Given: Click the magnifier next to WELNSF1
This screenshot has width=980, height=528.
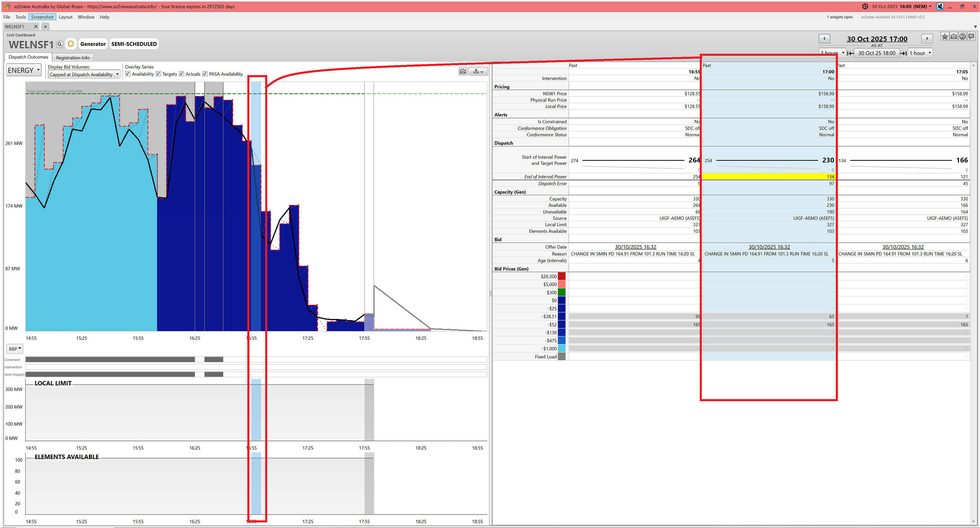Looking at the screenshot, I should (60, 44).
